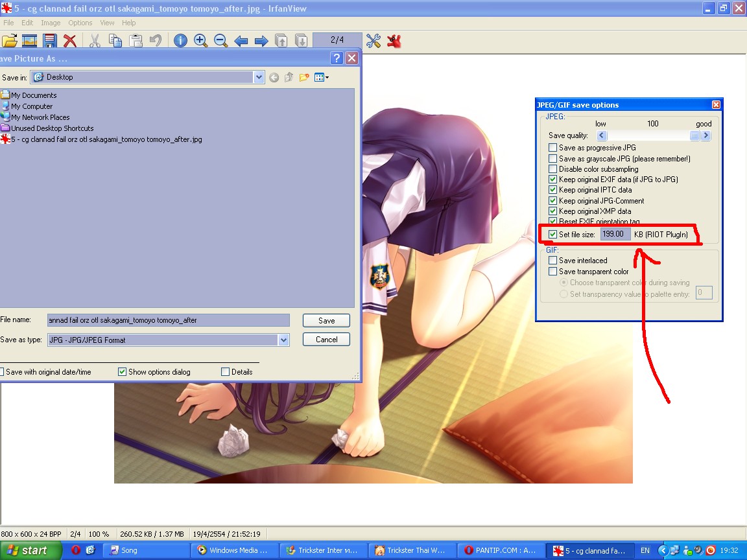
Task: Click the save quality slider thumb
Action: pyautogui.click(x=694, y=135)
